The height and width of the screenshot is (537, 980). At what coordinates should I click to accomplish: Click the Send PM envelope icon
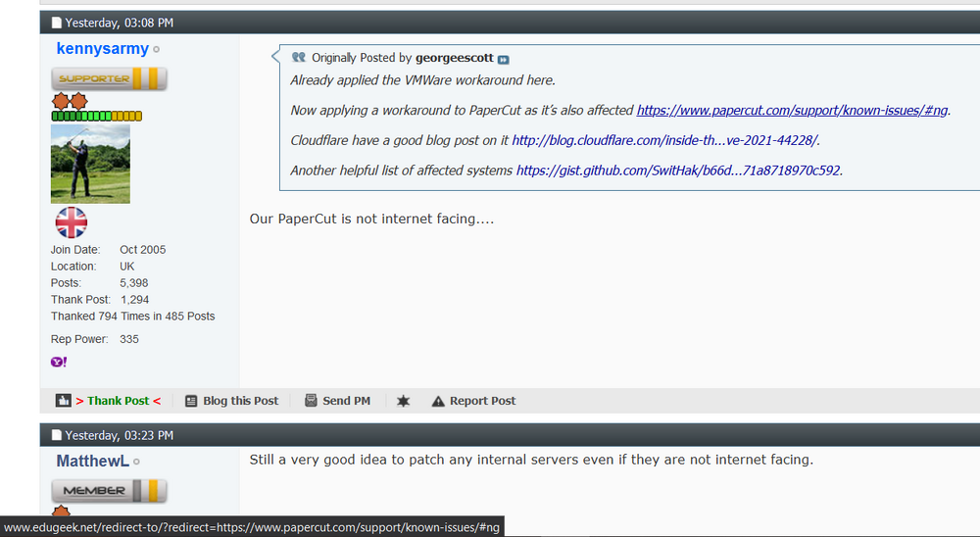pyautogui.click(x=311, y=401)
